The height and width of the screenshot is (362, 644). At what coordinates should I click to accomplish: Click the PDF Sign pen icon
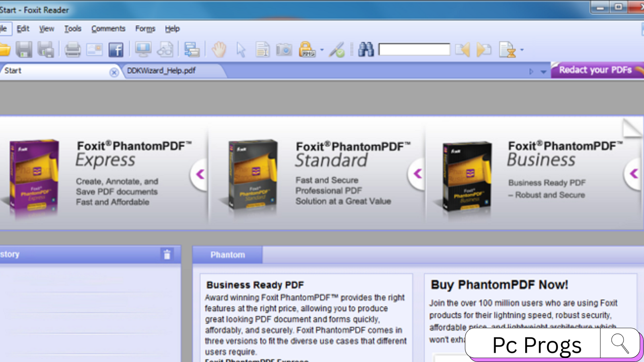336,50
